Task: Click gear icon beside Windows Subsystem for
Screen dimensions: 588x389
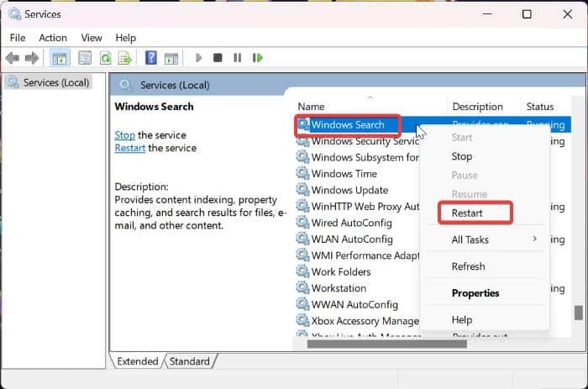Action: pos(302,157)
